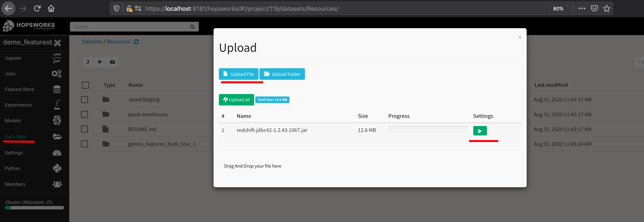Click the Total Size 12.6 MB badge

[x=272, y=100]
